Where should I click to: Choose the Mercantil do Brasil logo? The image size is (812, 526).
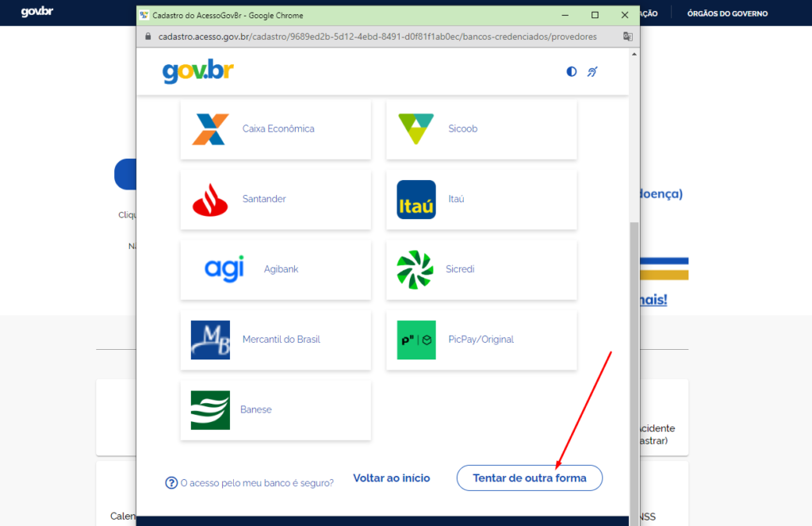210,340
